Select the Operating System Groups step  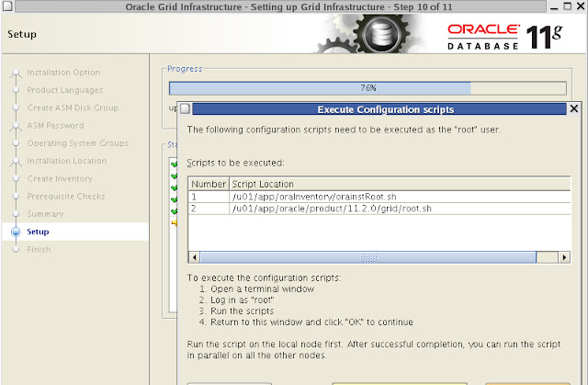pos(77,143)
